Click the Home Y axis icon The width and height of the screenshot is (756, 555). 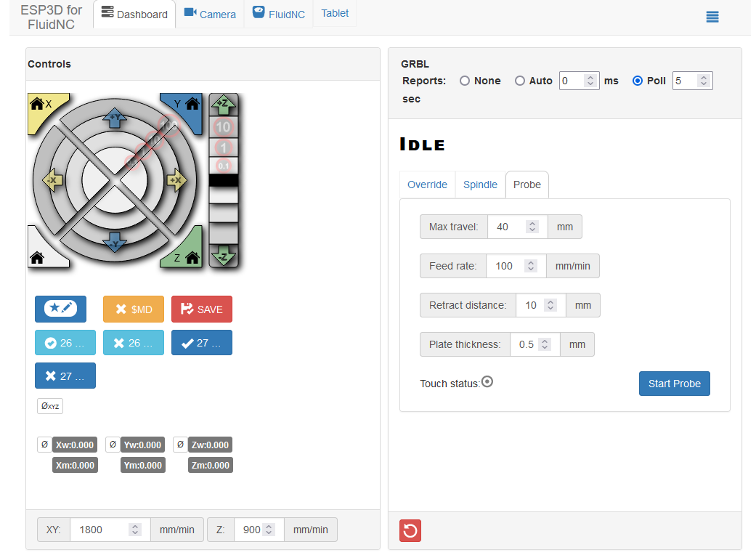192,104
